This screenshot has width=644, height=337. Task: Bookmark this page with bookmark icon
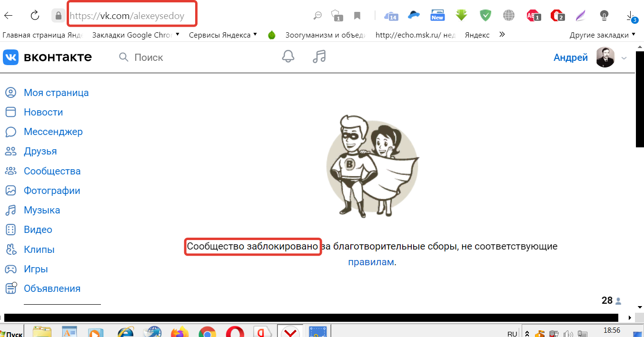357,16
